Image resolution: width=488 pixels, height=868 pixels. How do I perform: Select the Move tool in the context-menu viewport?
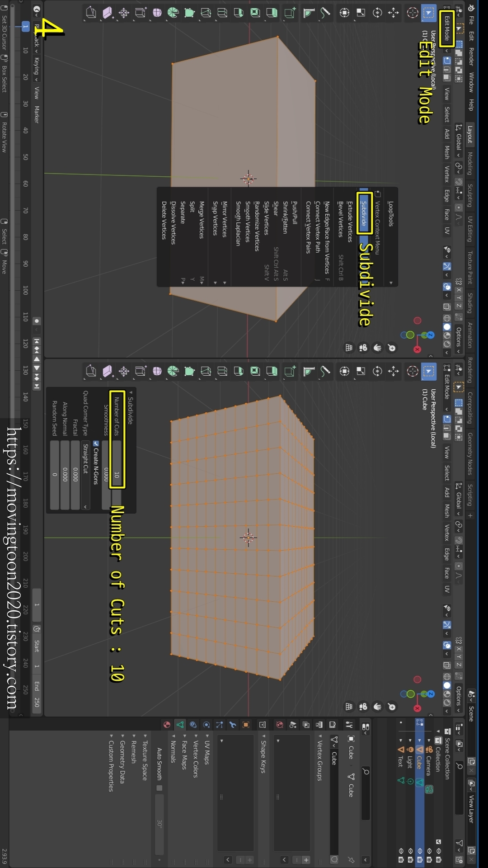click(x=394, y=13)
